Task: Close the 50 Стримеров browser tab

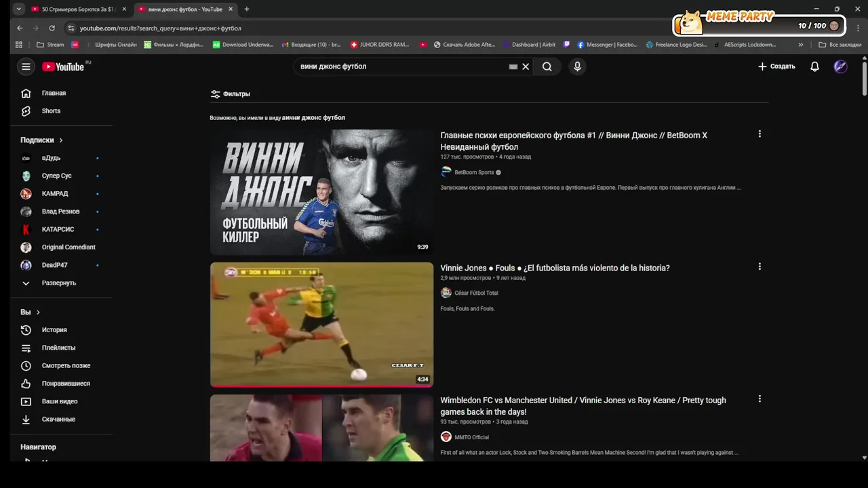Action: pos(124,9)
